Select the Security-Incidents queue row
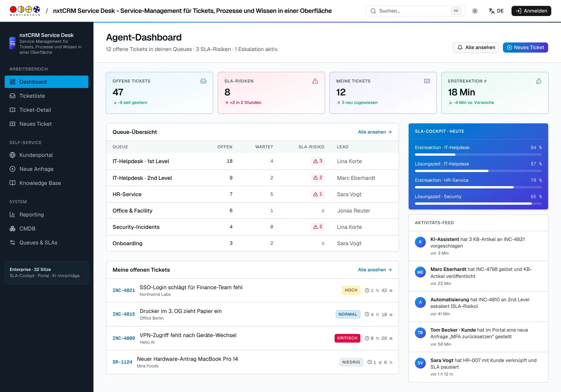The image size is (561, 392). click(x=252, y=227)
